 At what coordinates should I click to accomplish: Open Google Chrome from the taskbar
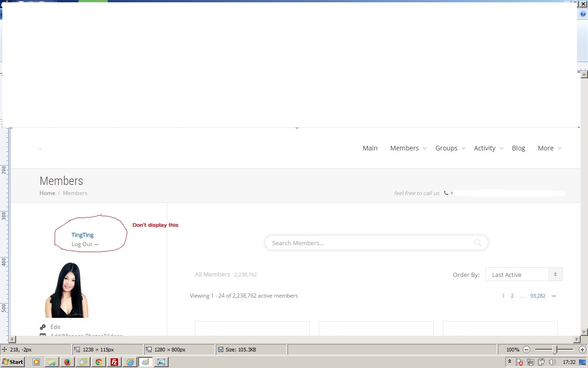98,362
